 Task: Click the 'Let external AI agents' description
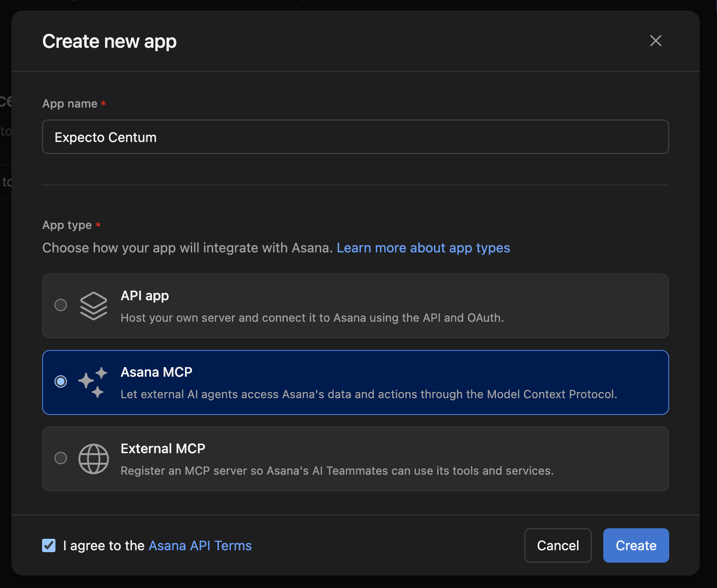point(369,394)
